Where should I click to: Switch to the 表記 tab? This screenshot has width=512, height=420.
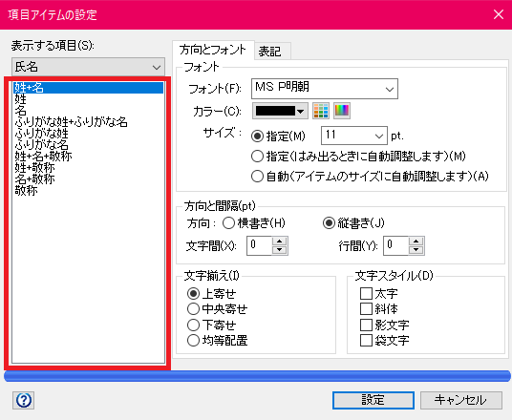click(269, 52)
